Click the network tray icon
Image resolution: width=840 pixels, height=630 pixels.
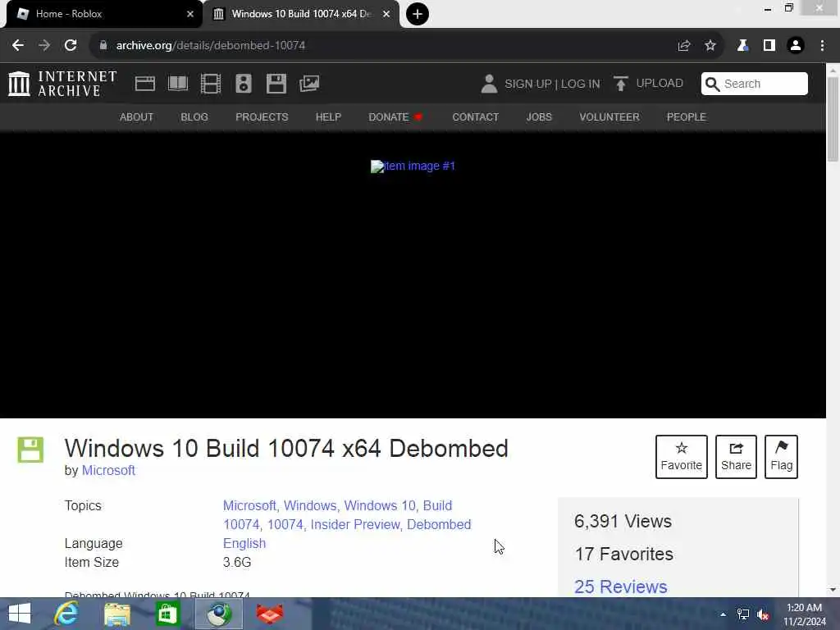(x=743, y=614)
